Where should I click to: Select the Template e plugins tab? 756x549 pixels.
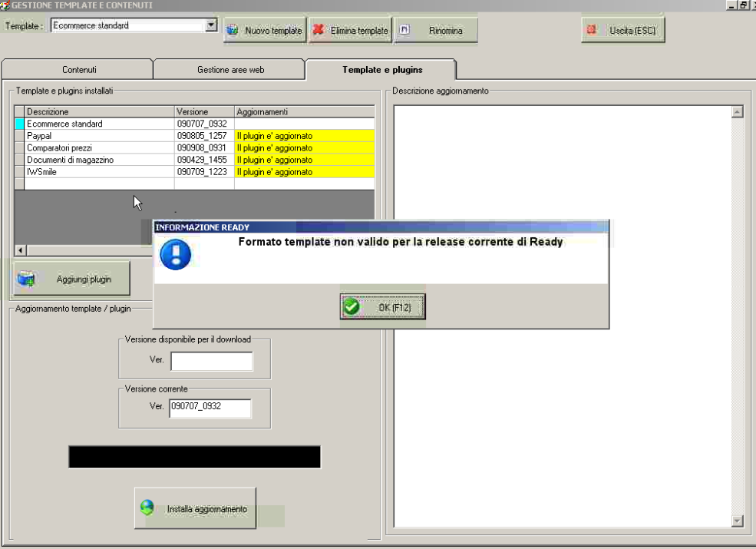click(x=382, y=69)
